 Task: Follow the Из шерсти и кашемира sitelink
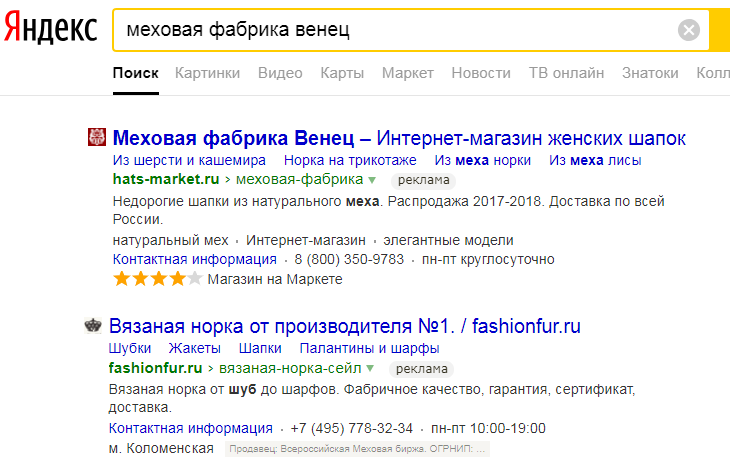pyautogui.click(x=189, y=160)
